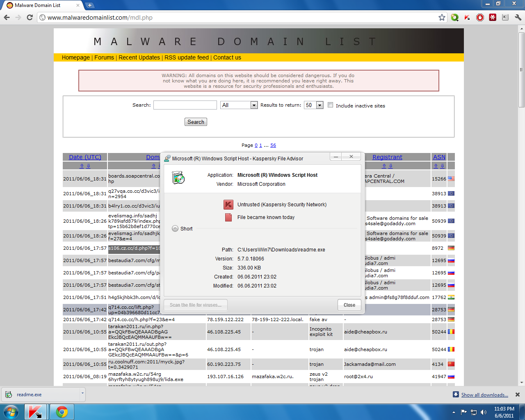Click the Windows Script Host application icon

pos(178,178)
